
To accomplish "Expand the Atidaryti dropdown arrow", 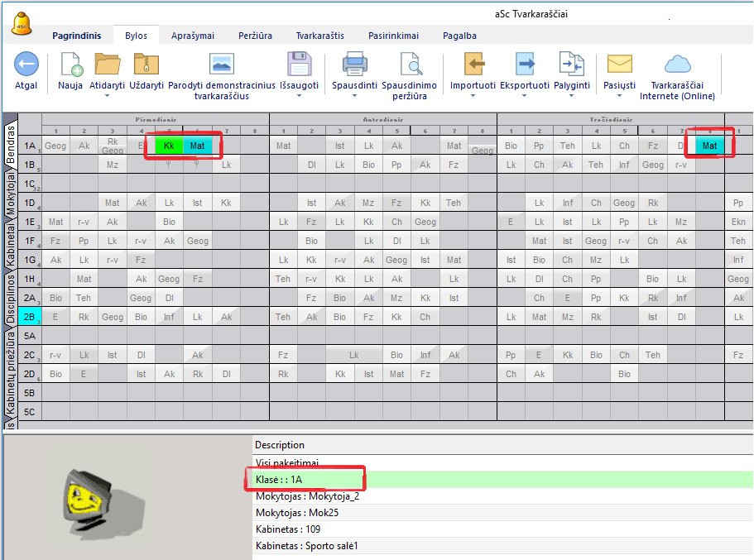I will [x=107, y=96].
